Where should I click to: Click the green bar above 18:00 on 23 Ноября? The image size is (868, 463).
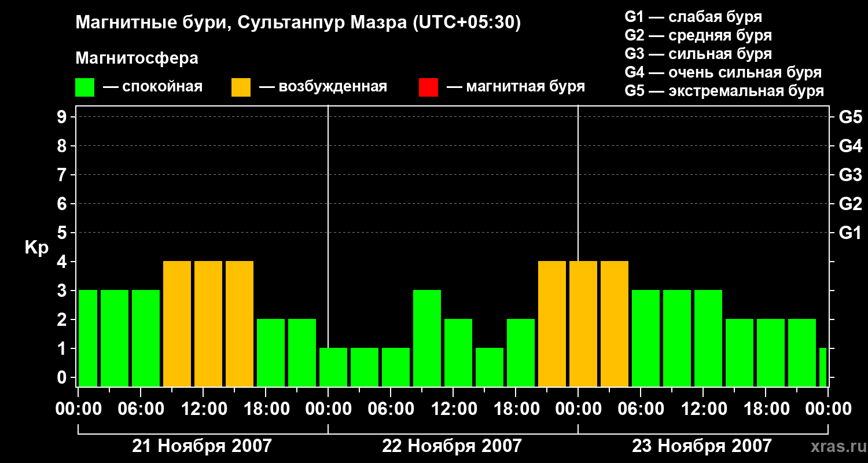coord(771,353)
